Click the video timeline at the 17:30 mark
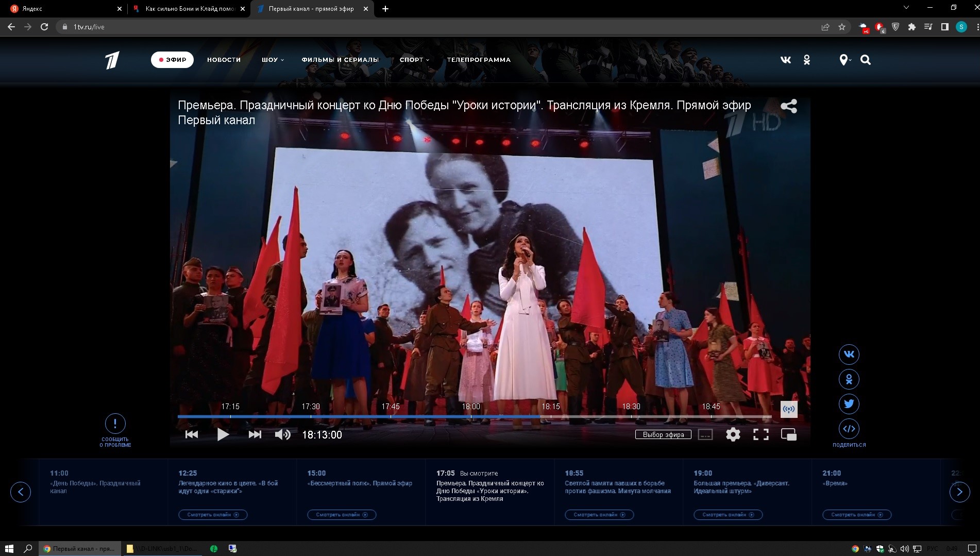The height and width of the screenshot is (556, 980). (311, 416)
